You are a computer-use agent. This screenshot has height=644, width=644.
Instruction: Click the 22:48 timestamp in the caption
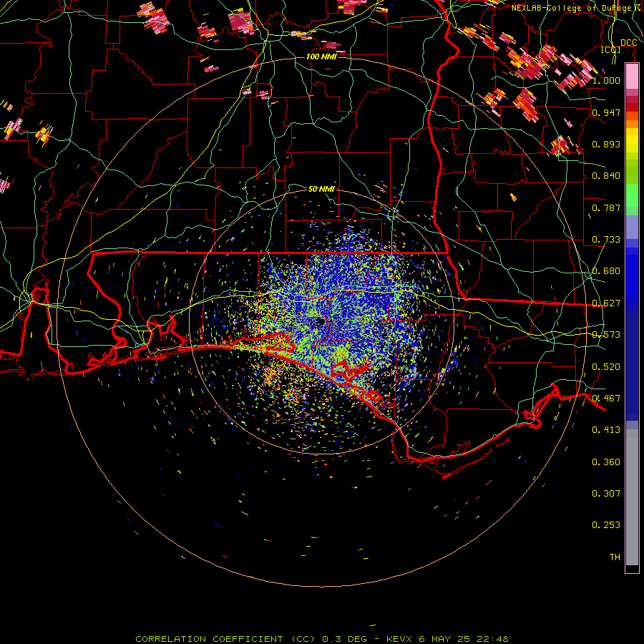coord(492,639)
